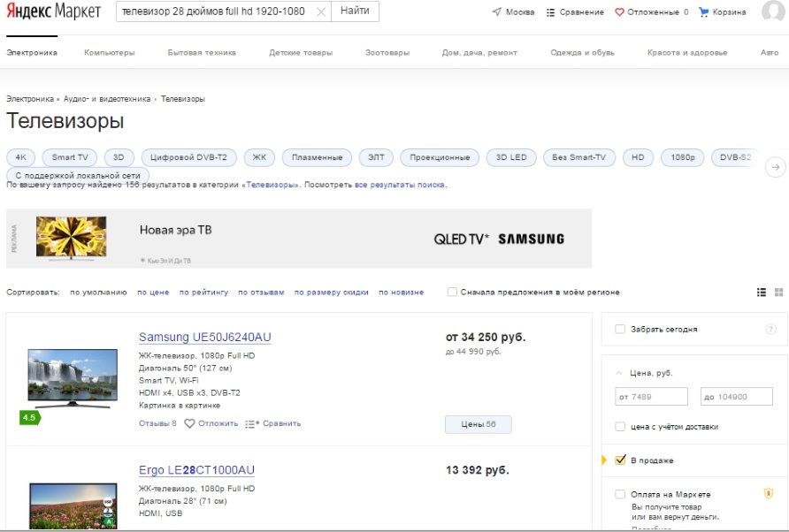Image resolution: width=789 pixels, height=532 pixels.
Task: Open the Yandex Market logo home link
Action: [54, 11]
